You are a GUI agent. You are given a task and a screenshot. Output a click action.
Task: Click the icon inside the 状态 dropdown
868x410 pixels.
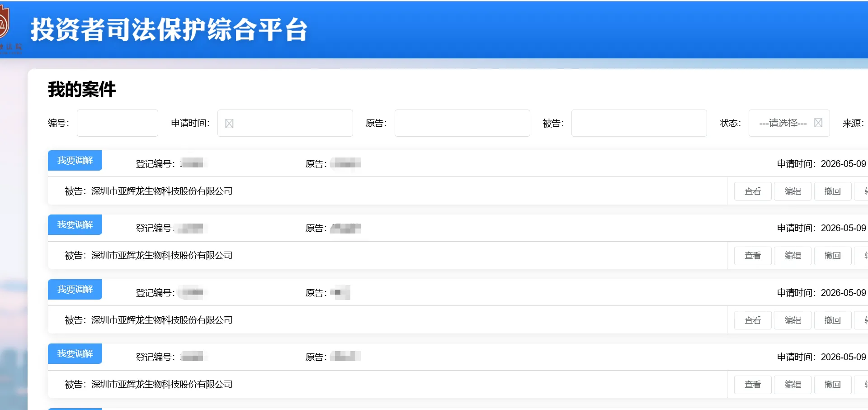coord(818,123)
